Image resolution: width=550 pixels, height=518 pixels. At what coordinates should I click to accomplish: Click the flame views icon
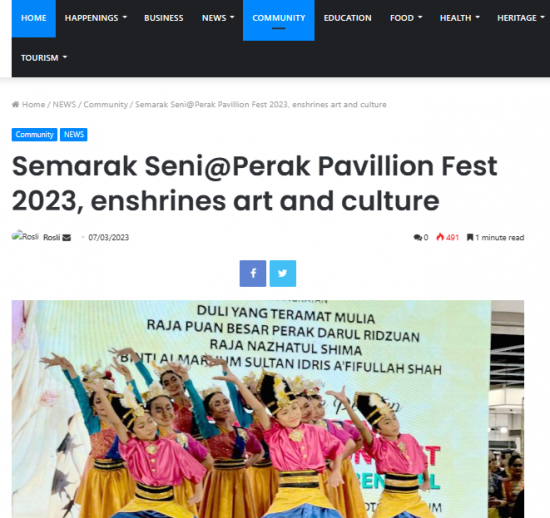[440, 237]
